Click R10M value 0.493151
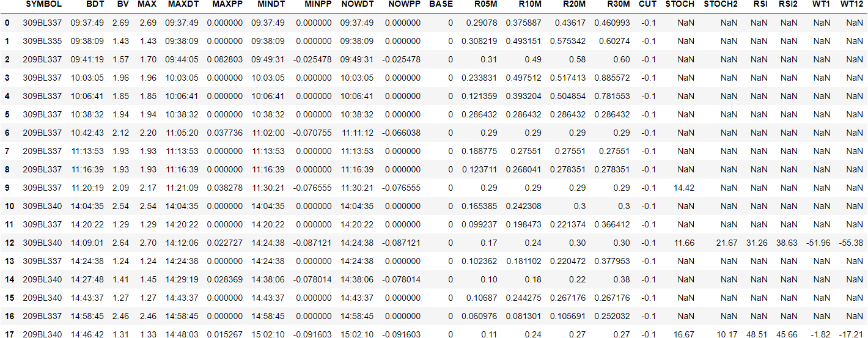This screenshot has width=868, height=338. tap(524, 41)
